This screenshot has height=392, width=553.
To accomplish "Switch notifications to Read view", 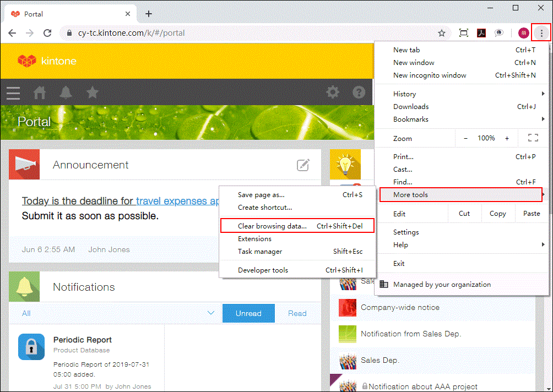I will coord(297,313).
